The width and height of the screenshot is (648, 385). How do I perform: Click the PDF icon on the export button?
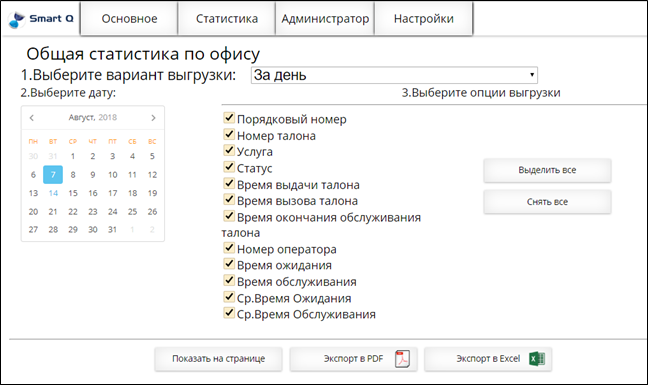402,359
